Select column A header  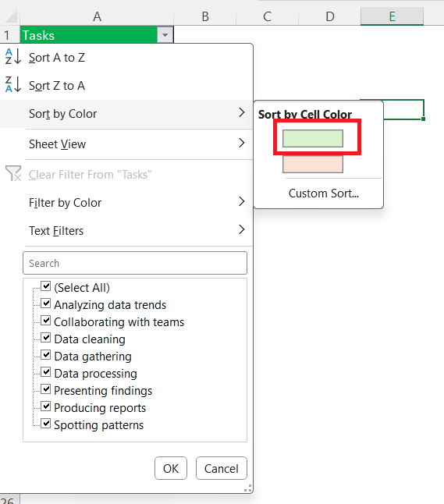pyautogui.click(x=97, y=16)
